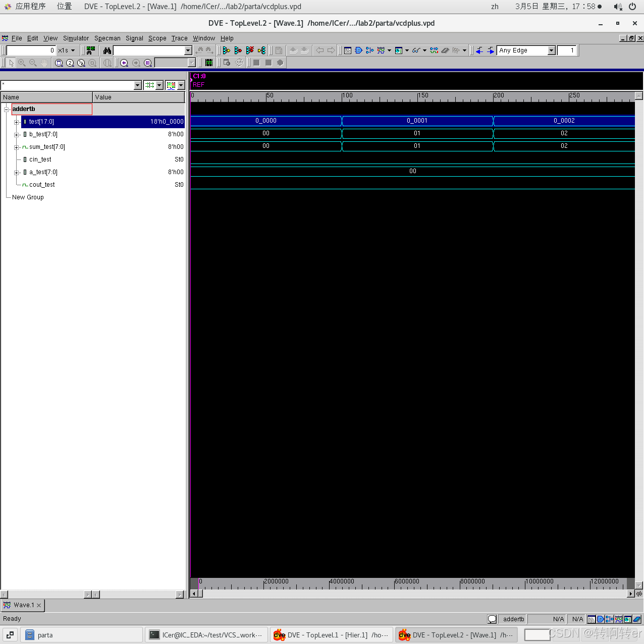Switch to the Wave.1 tab
The width and height of the screenshot is (644, 644).
tap(22, 605)
